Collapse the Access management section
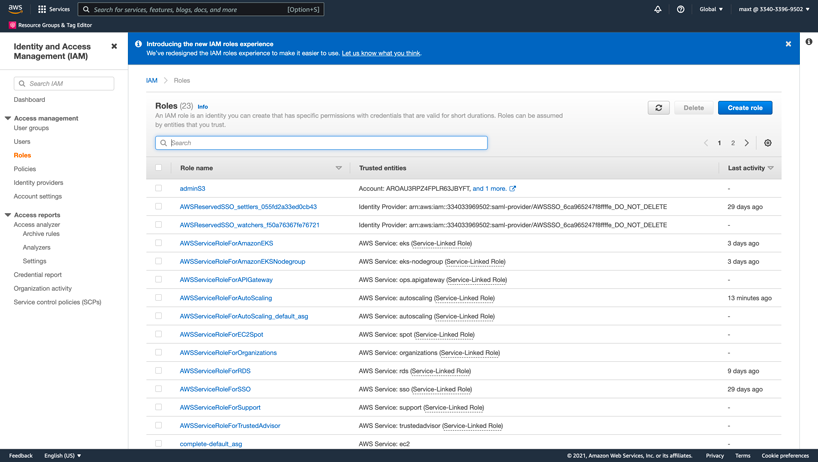The width and height of the screenshot is (818, 462). tap(8, 118)
